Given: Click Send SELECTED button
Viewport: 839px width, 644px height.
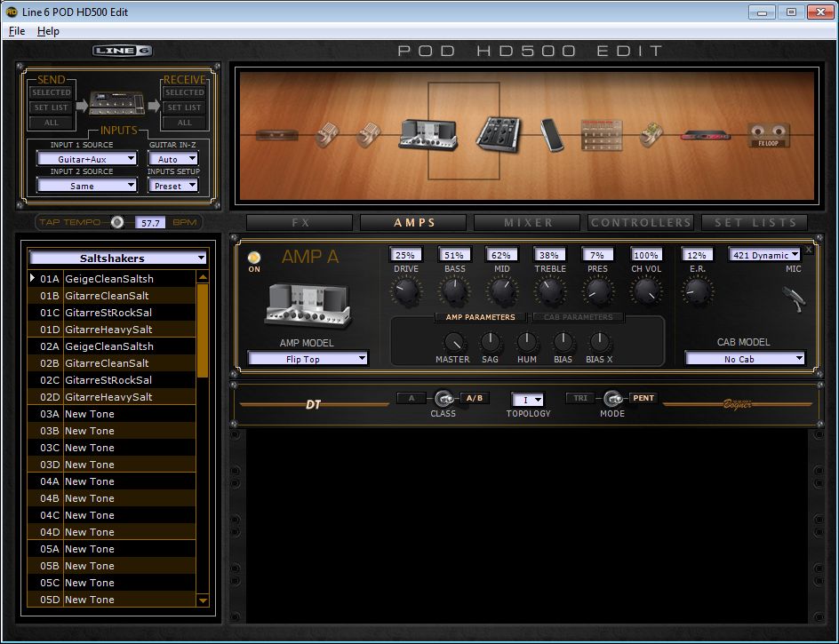Looking at the screenshot, I should click(52, 92).
